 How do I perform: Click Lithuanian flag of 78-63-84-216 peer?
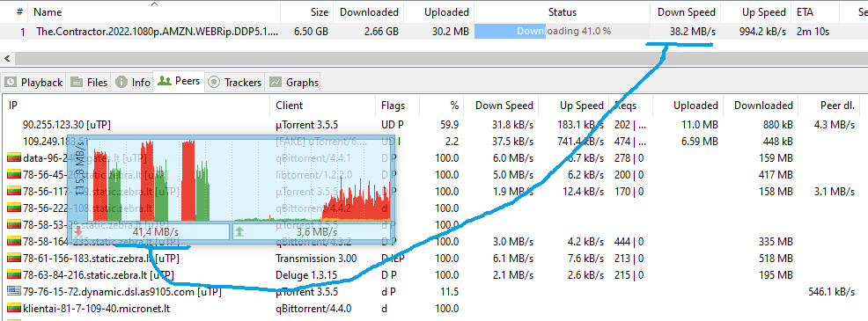pyautogui.click(x=14, y=274)
